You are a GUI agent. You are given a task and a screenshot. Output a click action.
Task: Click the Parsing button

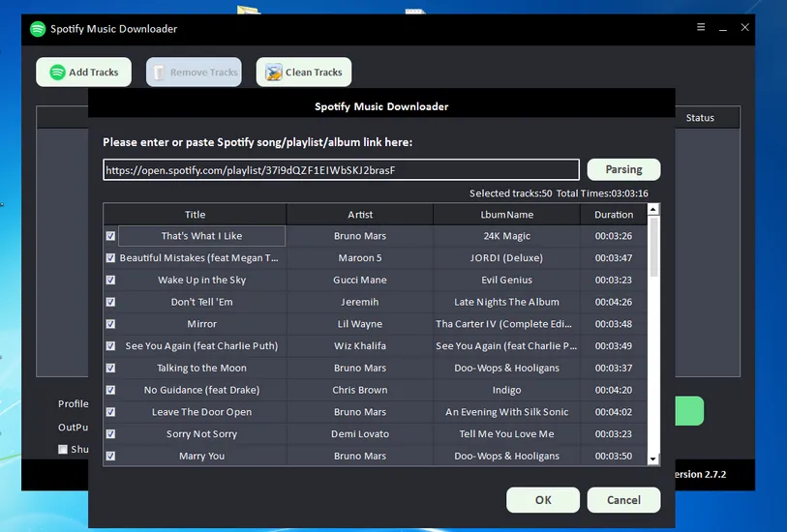[623, 169]
